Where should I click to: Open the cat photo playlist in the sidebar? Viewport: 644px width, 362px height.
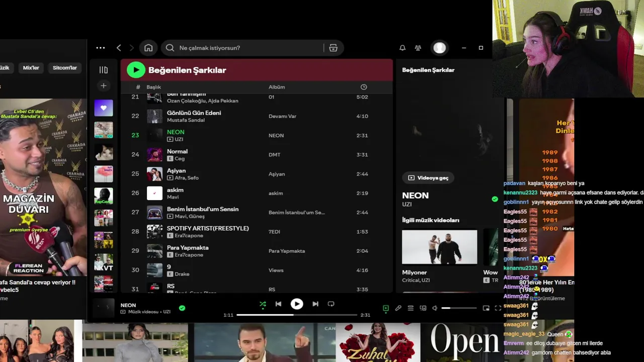pyautogui.click(x=104, y=152)
